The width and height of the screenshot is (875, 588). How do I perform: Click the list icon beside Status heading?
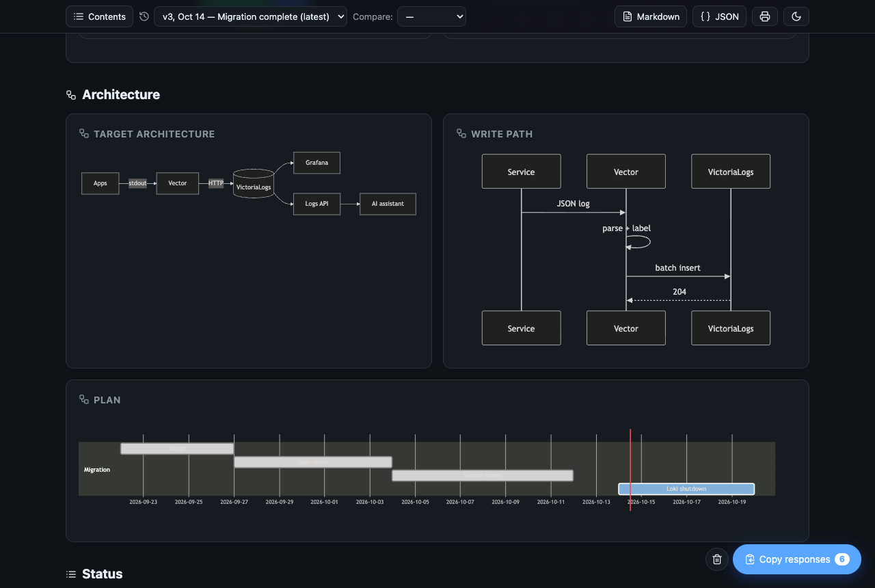click(x=71, y=574)
